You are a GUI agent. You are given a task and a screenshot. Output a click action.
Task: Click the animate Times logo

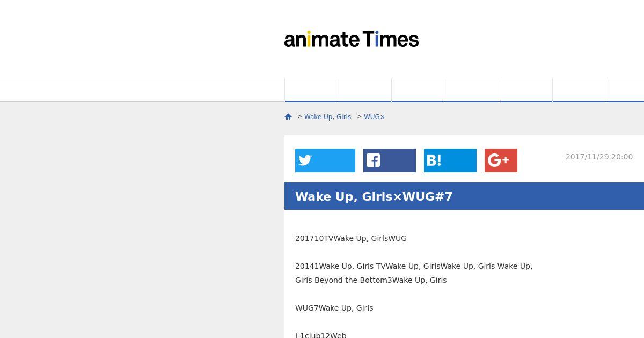(x=352, y=39)
